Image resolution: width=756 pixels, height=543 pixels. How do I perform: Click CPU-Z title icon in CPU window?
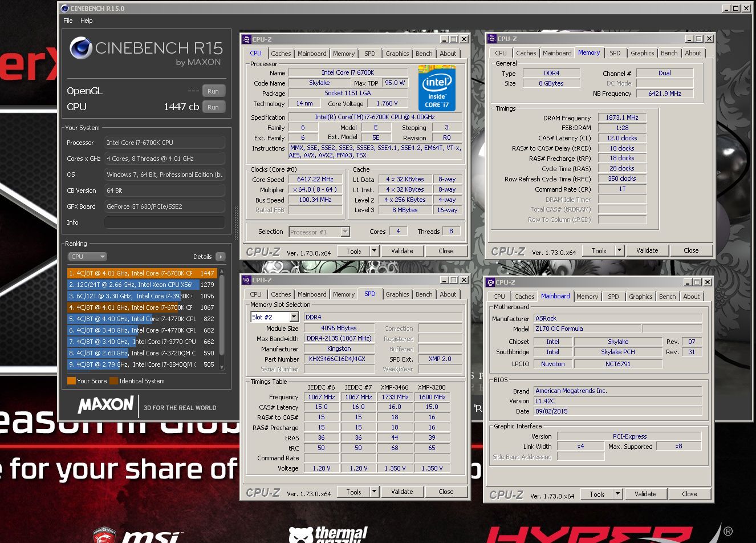(246, 39)
